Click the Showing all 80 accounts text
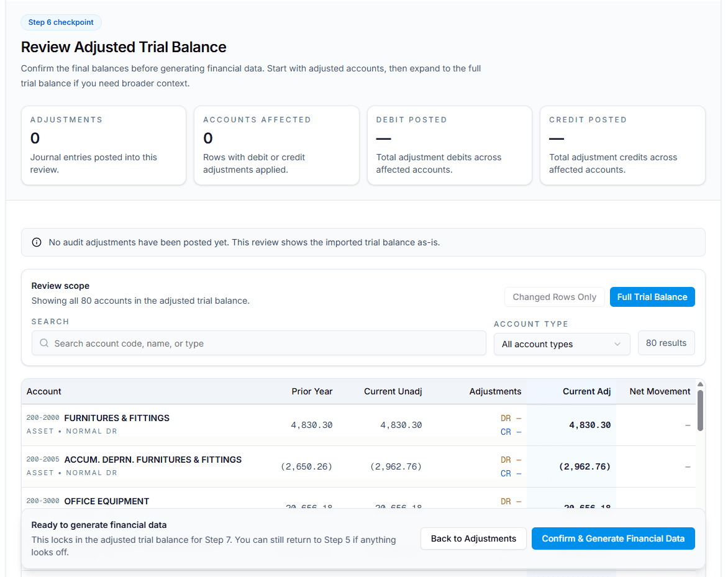This screenshot has width=728, height=577. pyautogui.click(x=140, y=301)
